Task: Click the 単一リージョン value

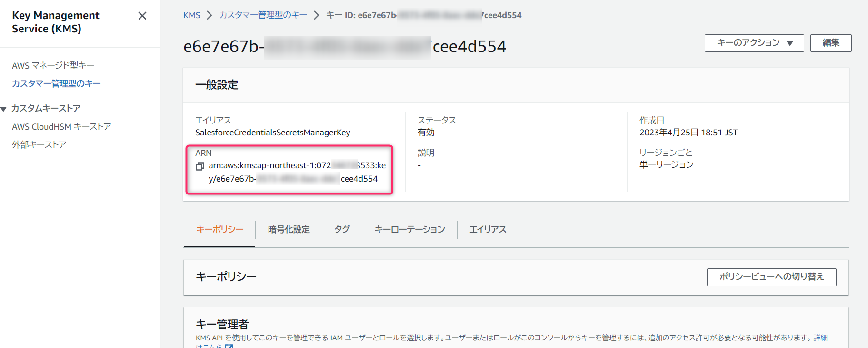Action: click(x=666, y=164)
